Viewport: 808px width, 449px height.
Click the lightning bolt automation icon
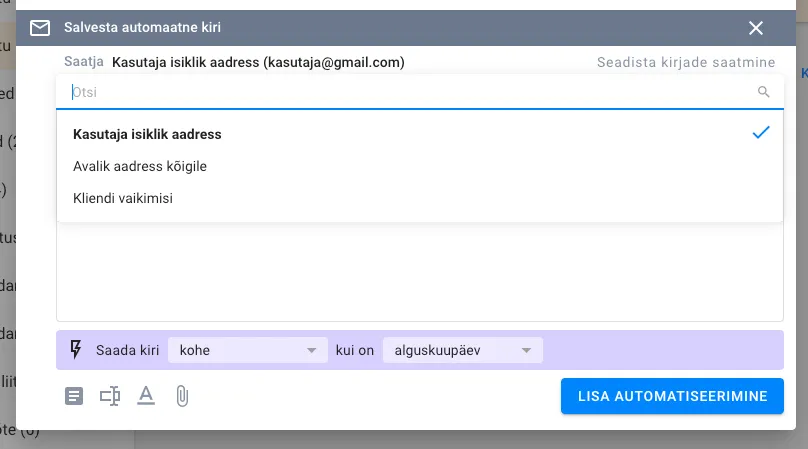point(75,350)
